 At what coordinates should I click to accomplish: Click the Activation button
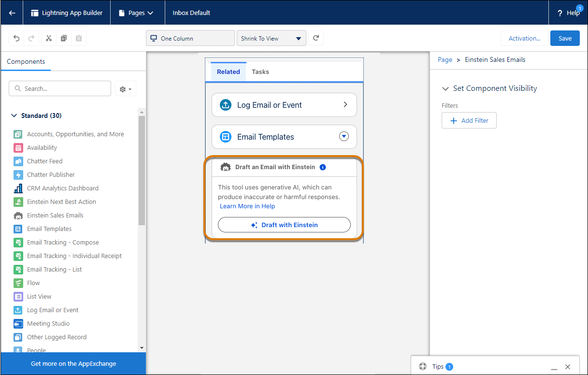(524, 39)
